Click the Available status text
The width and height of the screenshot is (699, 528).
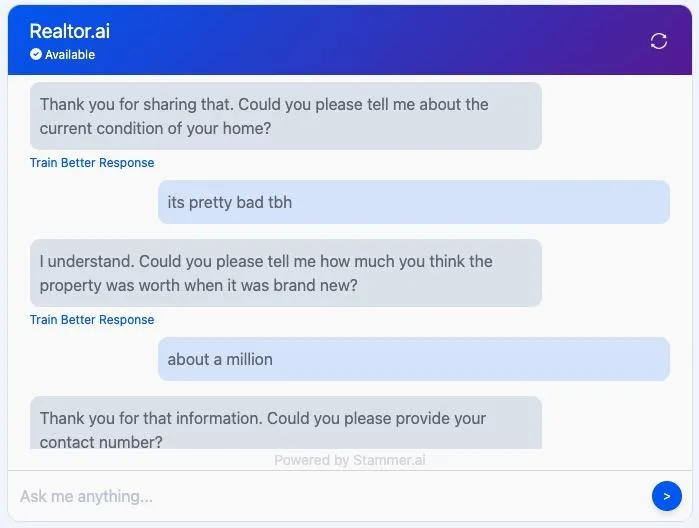70,54
